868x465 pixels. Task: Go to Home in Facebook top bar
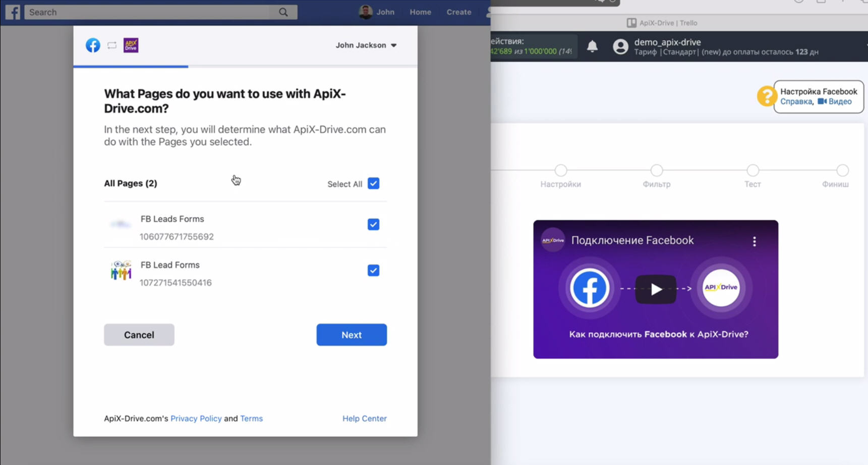[420, 12]
